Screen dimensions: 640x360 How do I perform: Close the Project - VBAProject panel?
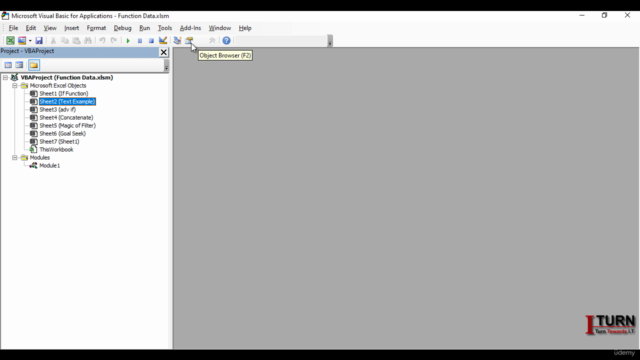pyautogui.click(x=164, y=52)
